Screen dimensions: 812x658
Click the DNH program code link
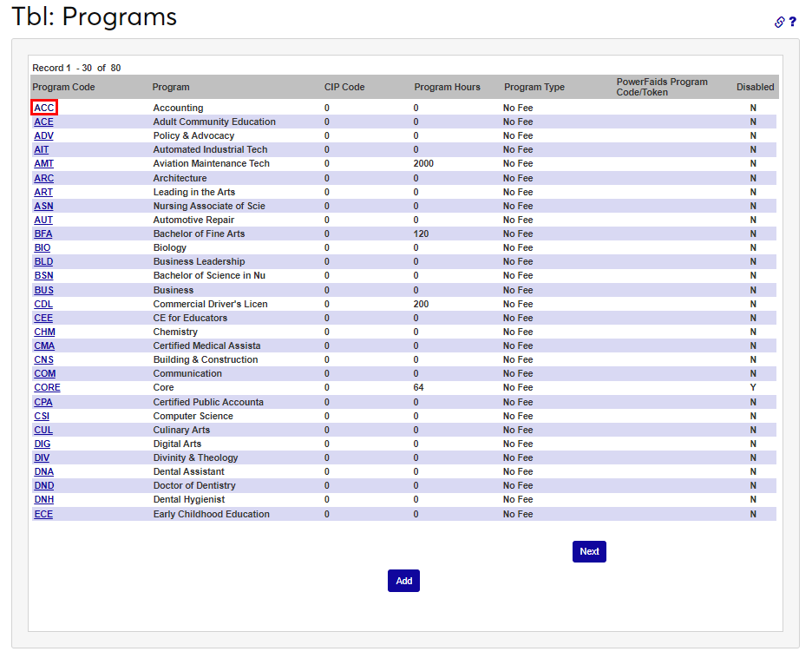[x=44, y=499]
